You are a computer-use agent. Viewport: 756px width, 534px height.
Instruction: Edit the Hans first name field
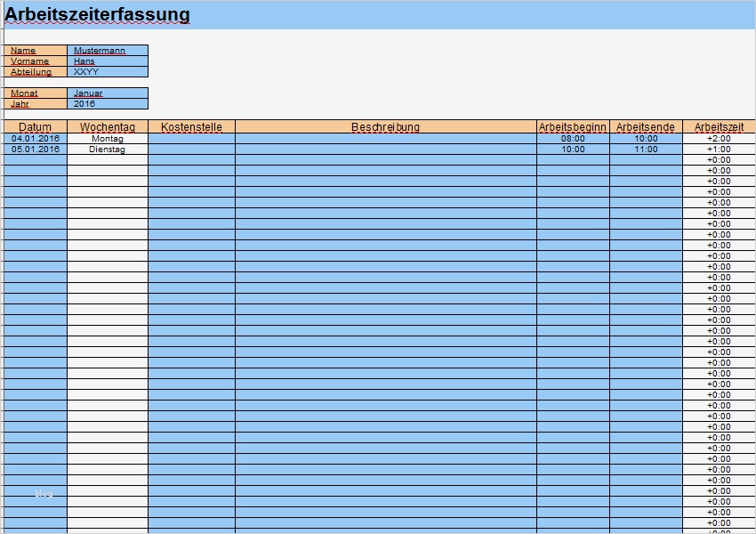tap(108, 61)
